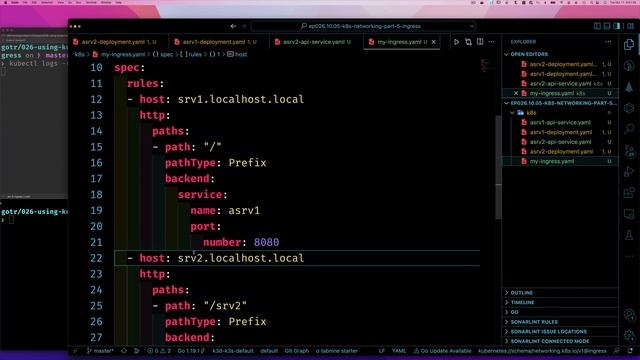Click the master branch in status bar

(x=100, y=351)
